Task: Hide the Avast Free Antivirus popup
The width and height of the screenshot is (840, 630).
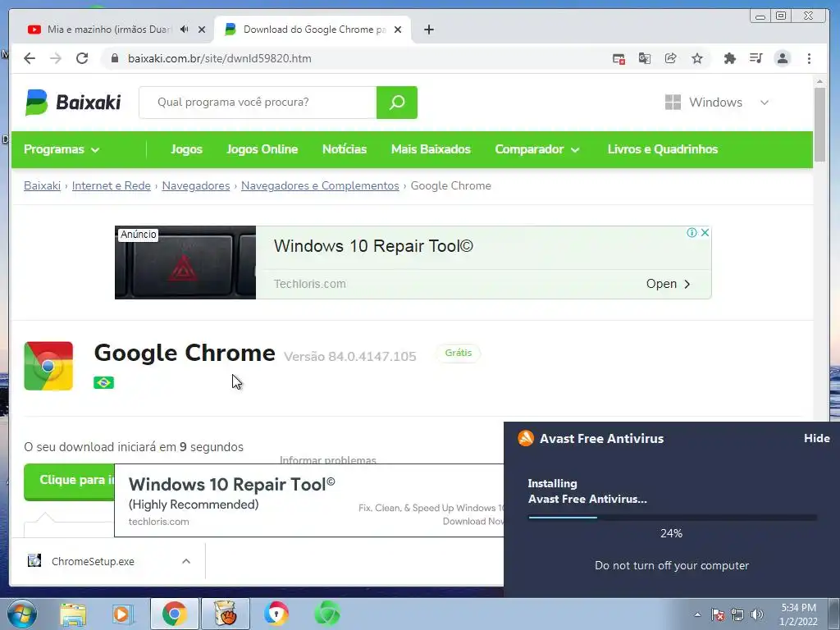Action: [816, 438]
